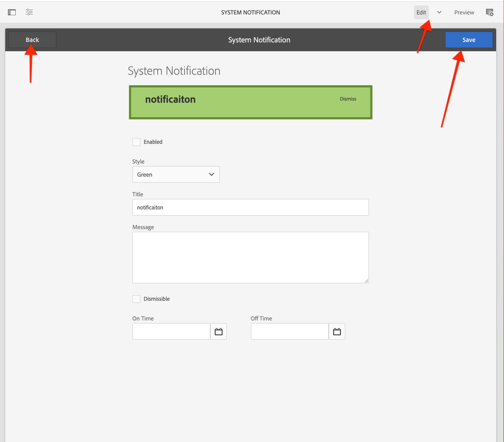
Task: Open the On Time calendar picker icon
Action: (219, 331)
